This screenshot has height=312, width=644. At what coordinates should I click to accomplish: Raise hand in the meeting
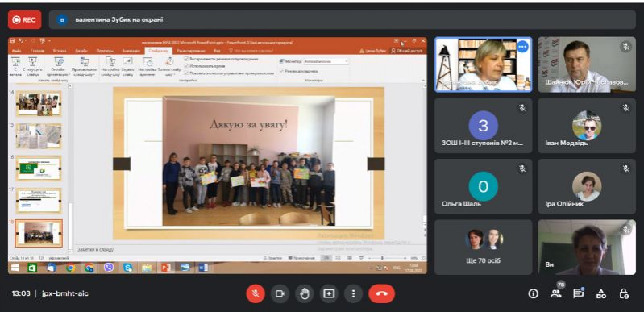click(305, 293)
